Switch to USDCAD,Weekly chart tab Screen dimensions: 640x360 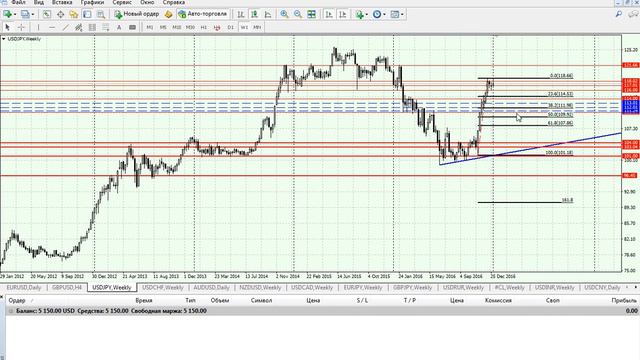[312, 287]
